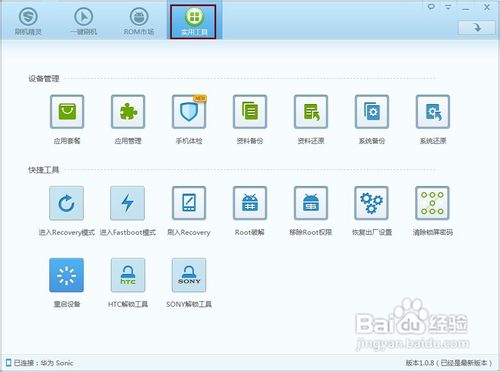The width and height of the screenshot is (500, 372).
Task: Open 恢复出厂设置 gears icon
Action: [372, 203]
